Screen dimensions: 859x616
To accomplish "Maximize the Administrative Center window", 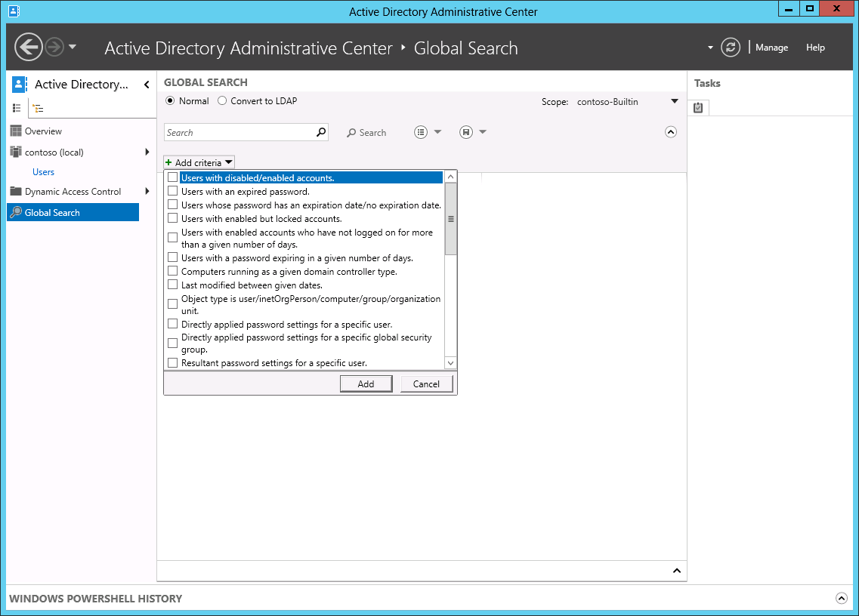I will 810,9.
